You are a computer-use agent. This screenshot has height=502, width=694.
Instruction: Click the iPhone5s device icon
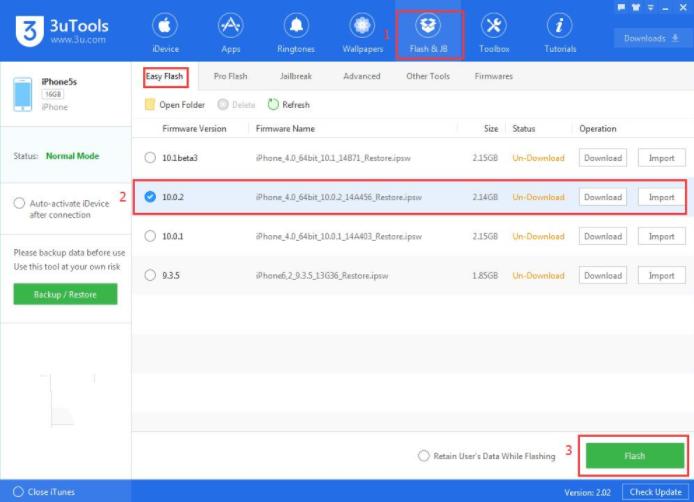(x=23, y=94)
